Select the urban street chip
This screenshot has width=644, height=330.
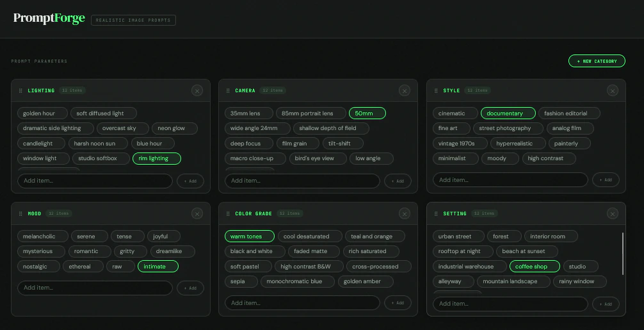point(458,236)
